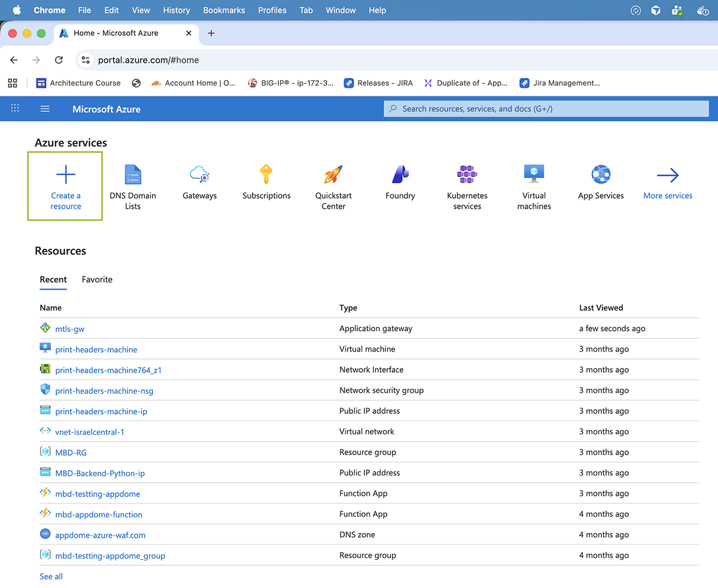Close the Home - Microsoft Azure tab
Image resolution: width=718 pixels, height=588 pixels.
coord(188,33)
